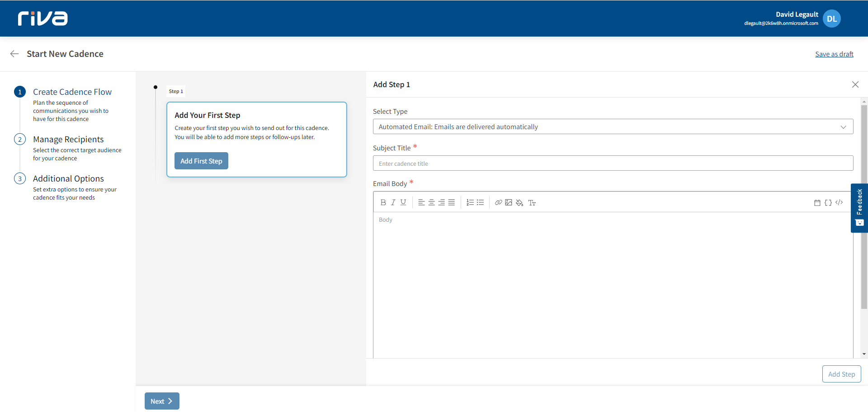Go to Manage Recipients step

coord(68,140)
